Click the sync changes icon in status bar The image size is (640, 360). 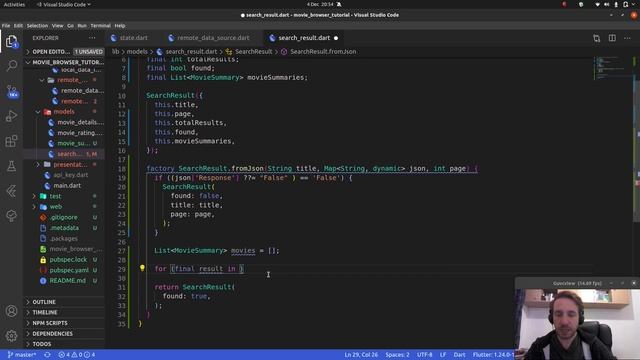[x=47, y=355]
